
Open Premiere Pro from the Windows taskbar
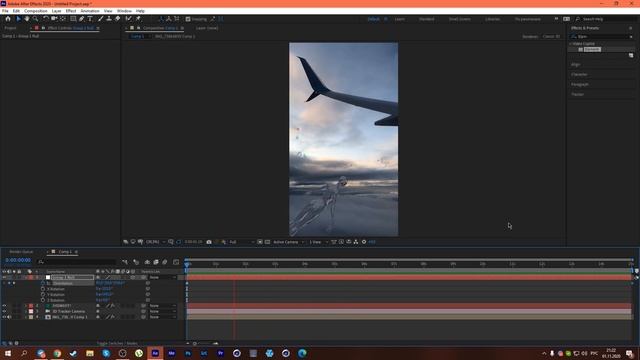coord(220,353)
